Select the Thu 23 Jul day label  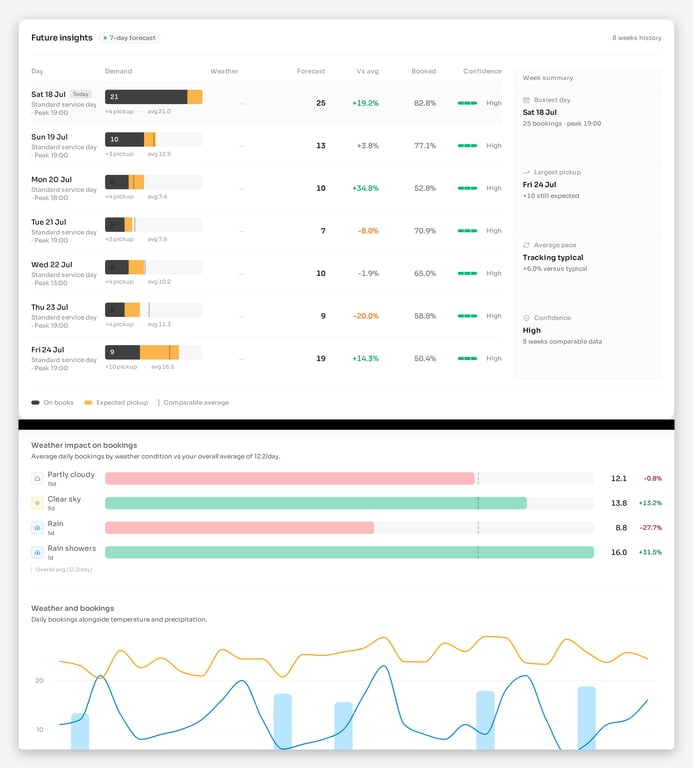50,307
